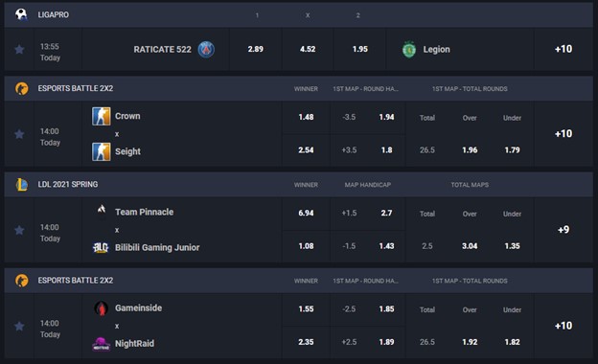Click the LDL 2021 Spring league icon
The height and width of the screenshot is (364, 598).
21,185
